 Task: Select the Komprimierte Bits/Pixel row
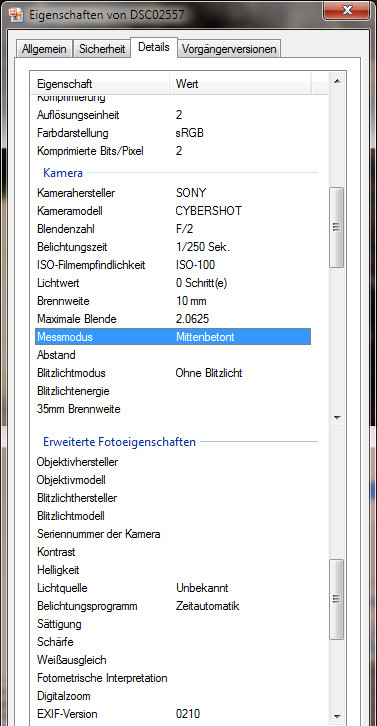point(173,151)
